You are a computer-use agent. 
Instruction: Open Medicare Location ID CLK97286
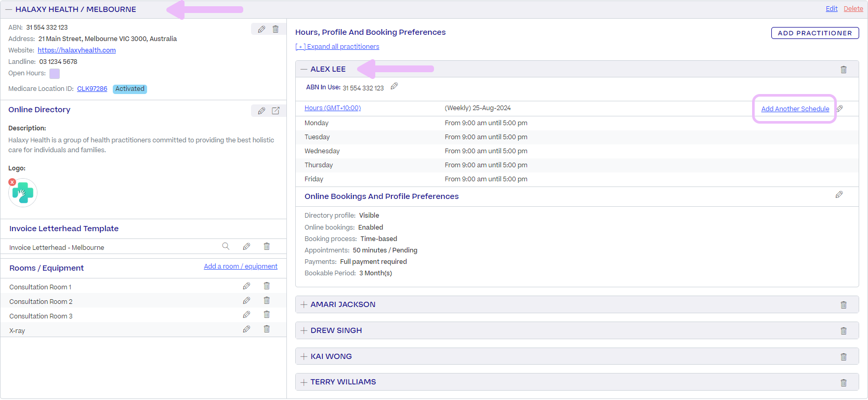92,89
